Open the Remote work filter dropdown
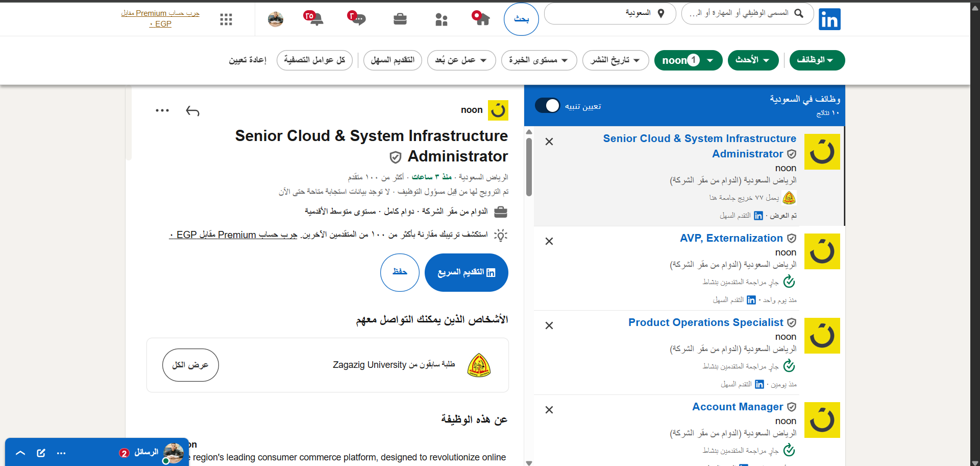The width and height of the screenshot is (980, 466). [461, 60]
